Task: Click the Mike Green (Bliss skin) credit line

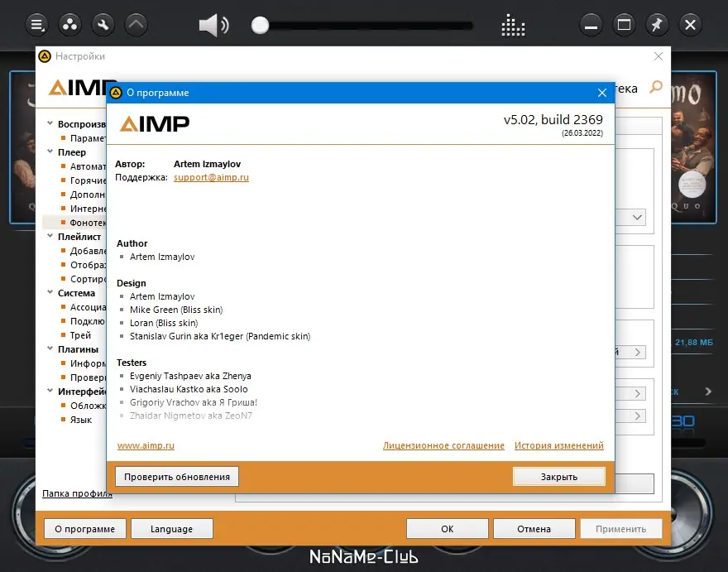Action: [x=176, y=310]
